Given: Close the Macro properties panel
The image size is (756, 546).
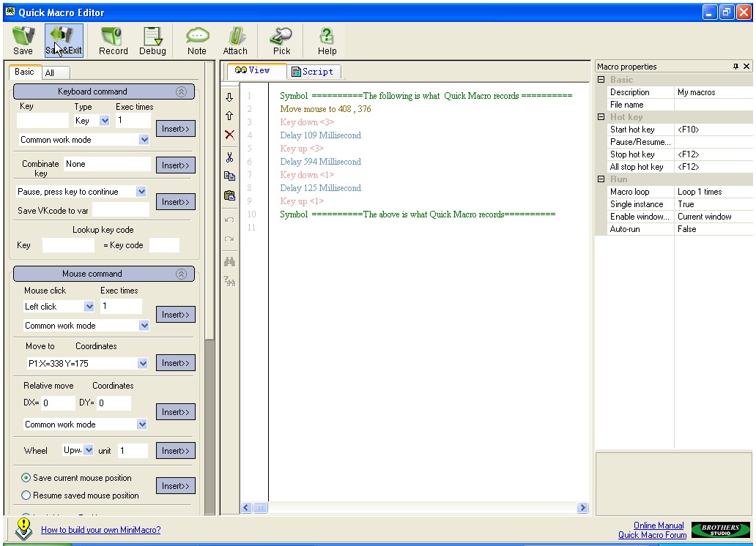Looking at the screenshot, I should (x=746, y=67).
